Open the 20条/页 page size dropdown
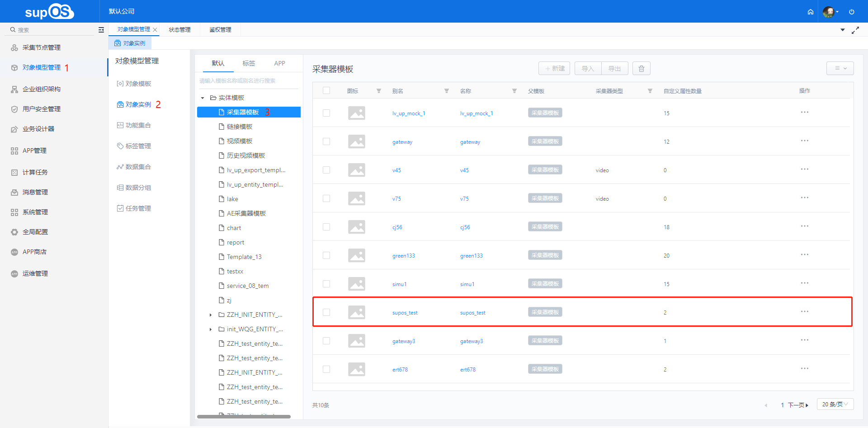 click(835, 404)
